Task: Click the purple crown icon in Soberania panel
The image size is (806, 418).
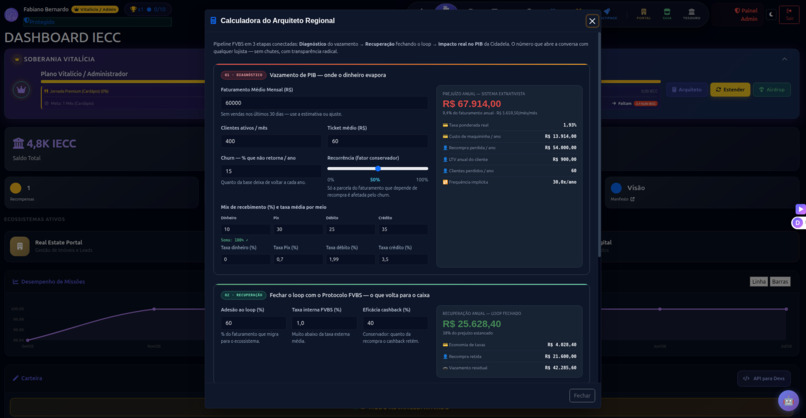Action: (x=21, y=90)
